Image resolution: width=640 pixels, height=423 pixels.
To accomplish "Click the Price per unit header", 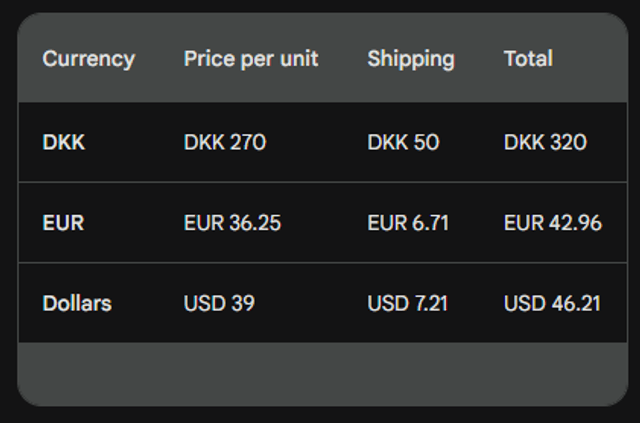I will click(251, 59).
